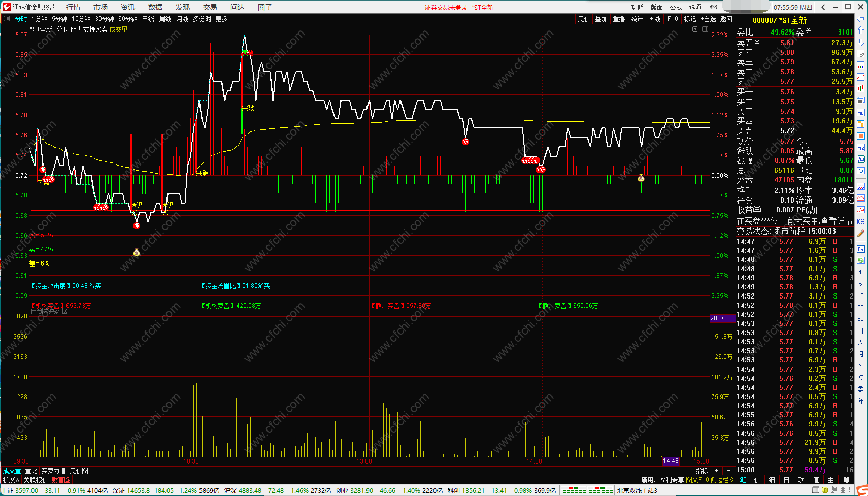Viewport: 868px width, 496px height.
Task: Click the 000007 *ST全新 stock title
Action: (780, 20)
